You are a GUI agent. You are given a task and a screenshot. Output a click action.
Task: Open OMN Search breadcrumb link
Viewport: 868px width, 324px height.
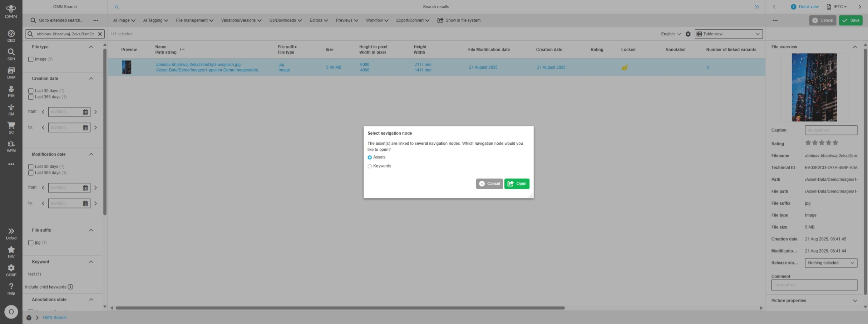click(x=55, y=318)
